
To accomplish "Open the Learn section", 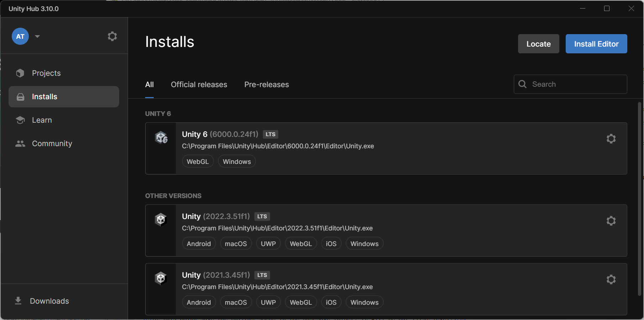I will [x=42, y=120].
